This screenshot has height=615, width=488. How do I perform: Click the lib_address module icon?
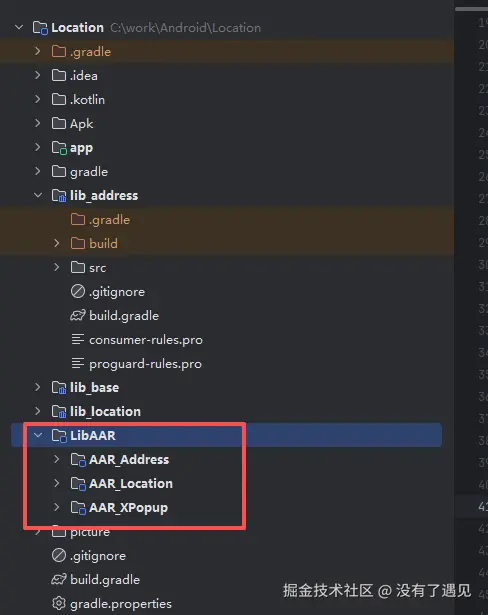pyautogui.click(x=59, y=196)
